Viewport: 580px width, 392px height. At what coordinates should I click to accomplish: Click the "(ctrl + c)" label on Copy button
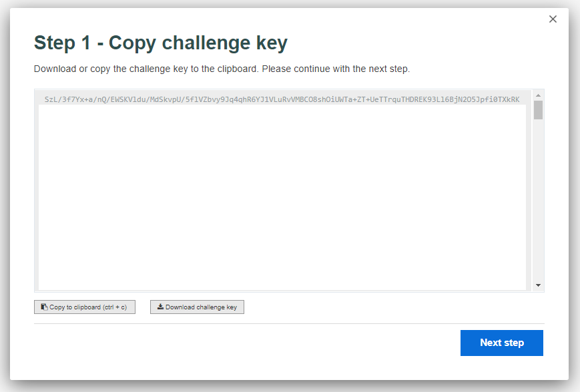115,307
